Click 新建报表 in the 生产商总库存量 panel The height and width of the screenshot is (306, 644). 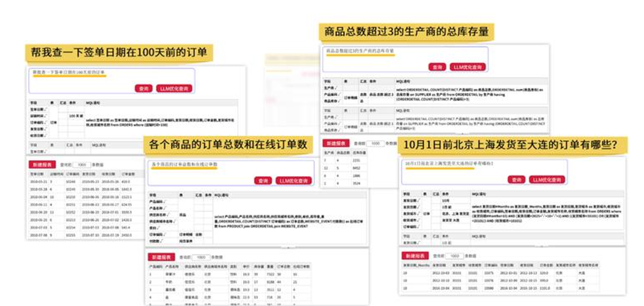[336, 143]
